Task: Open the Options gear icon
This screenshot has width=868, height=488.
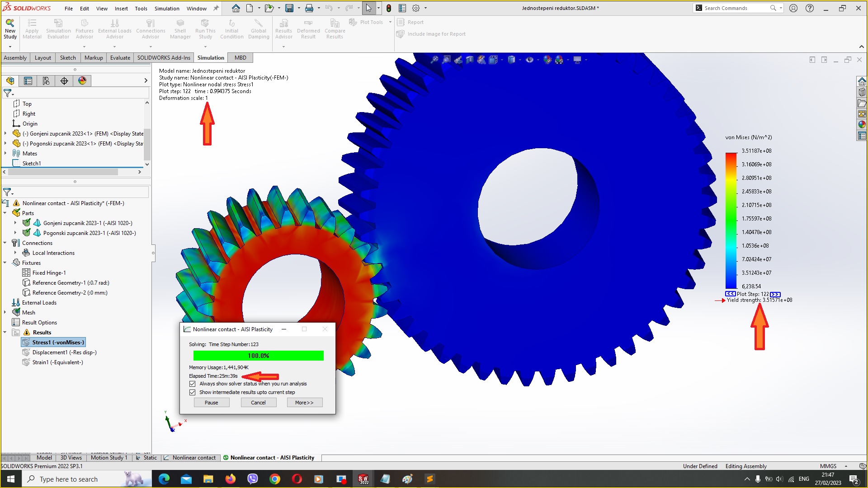Action: tap(416, 8)
